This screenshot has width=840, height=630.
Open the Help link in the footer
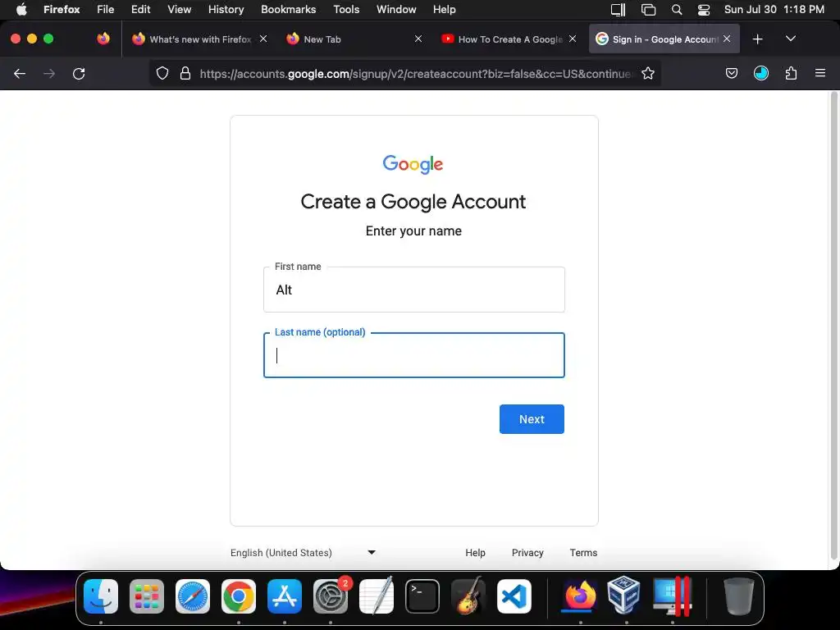pyautogui.click(x=475, y=552)
